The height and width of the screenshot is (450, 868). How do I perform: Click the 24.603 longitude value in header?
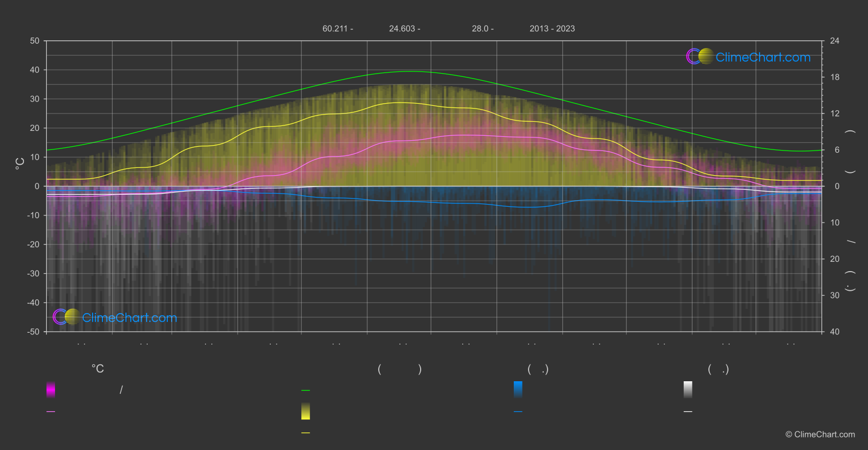(x=404, y=29)
